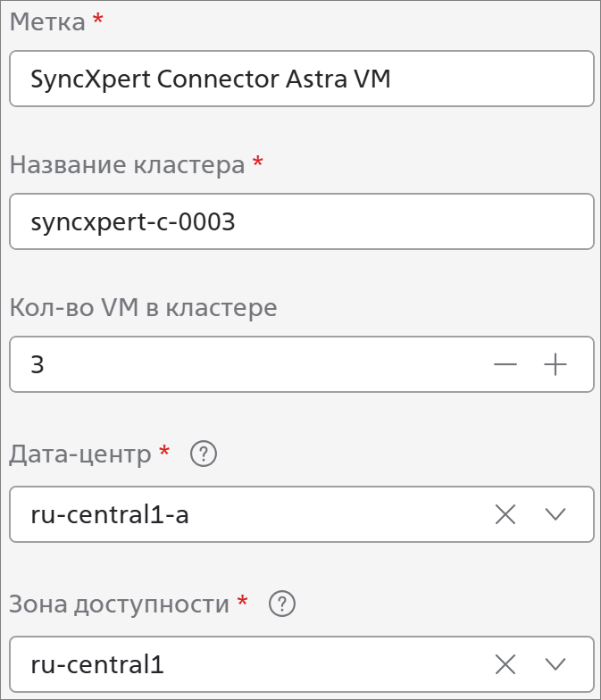The image size is (601, 700).
Task: Click the Метка field label
Action: point(47,21)
